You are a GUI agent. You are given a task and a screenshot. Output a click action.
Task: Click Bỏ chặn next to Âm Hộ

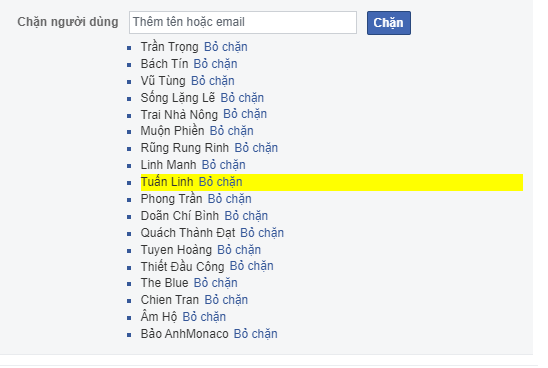point(204,317)
